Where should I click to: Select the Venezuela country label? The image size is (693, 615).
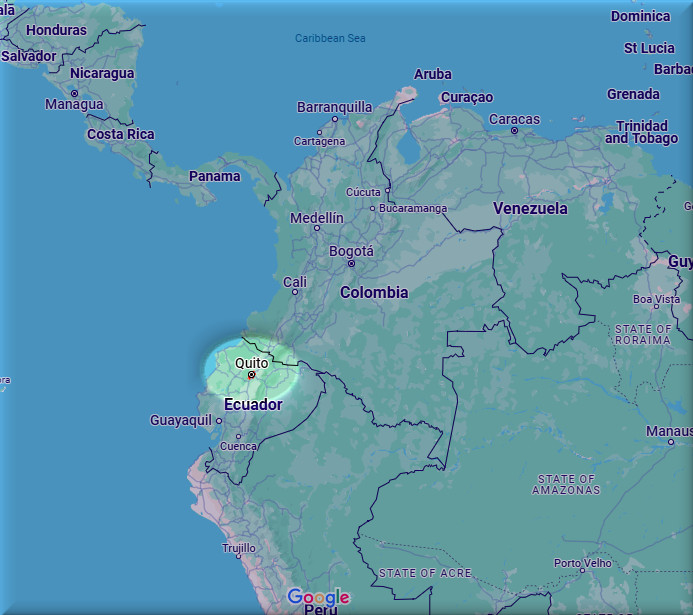point(530,209)
